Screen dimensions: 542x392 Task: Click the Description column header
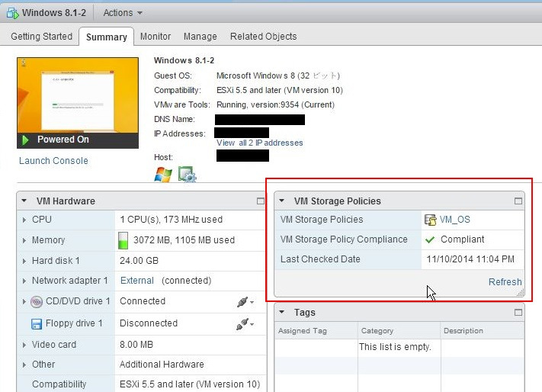click(x=483, y=331)
